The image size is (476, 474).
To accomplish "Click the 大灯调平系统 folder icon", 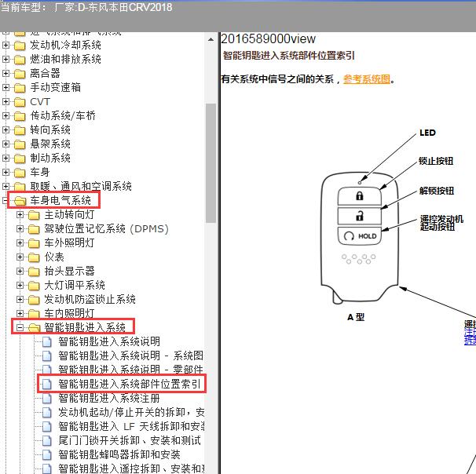I will pos(34,286).
